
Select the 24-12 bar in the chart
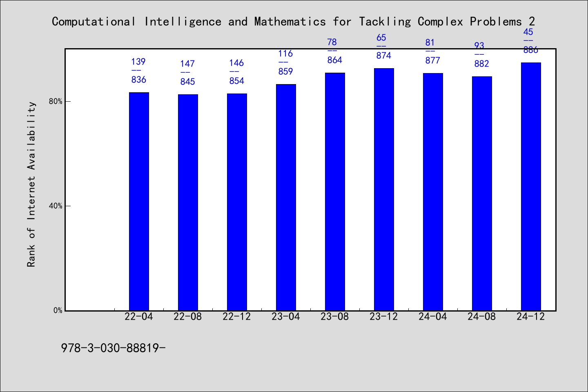[x=531, y=187]
